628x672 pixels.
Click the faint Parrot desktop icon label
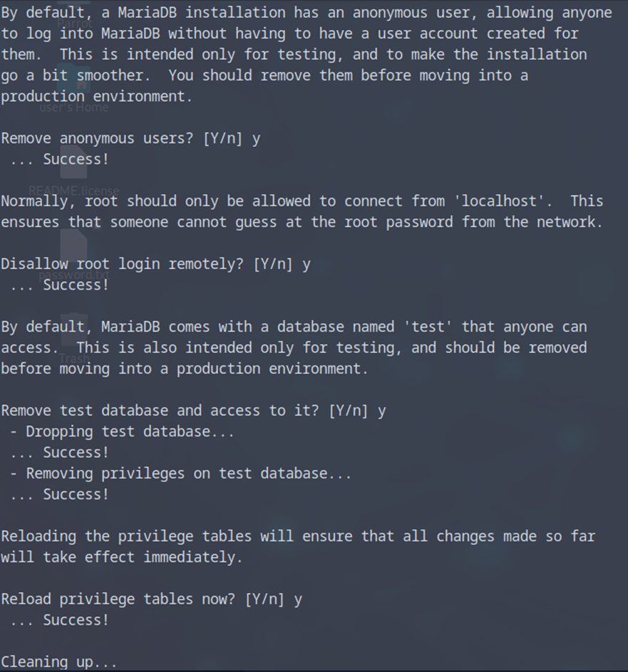74,23
